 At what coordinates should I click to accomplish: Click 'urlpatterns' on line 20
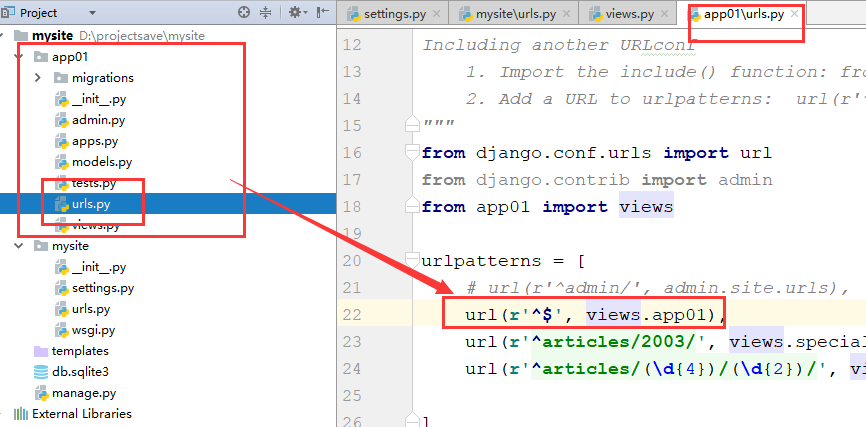coord(482,261)
